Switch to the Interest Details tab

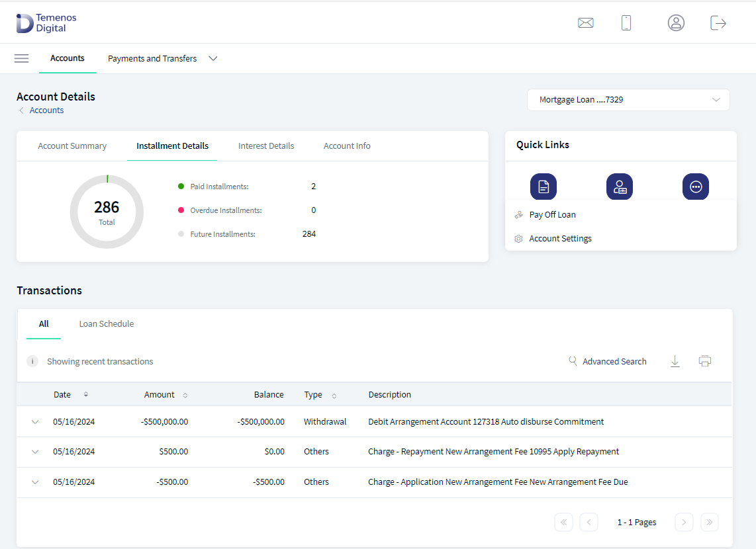click(265, 146)
